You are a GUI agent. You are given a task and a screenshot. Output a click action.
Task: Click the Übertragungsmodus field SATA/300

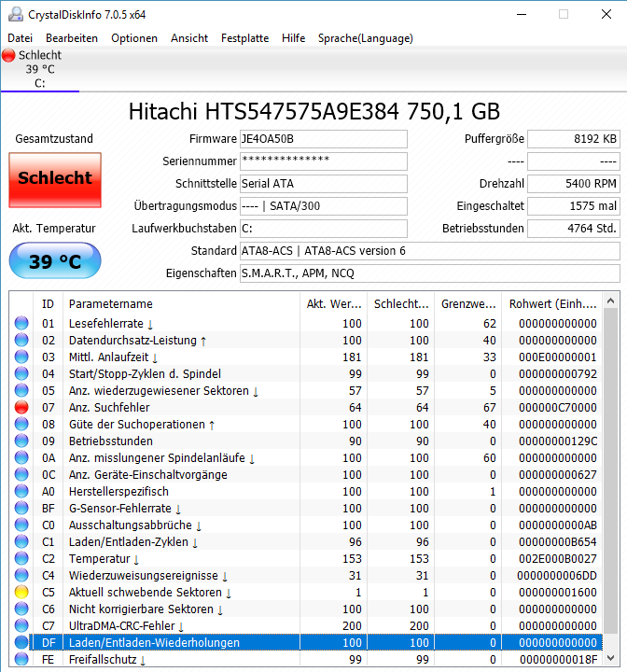[324, 206]
